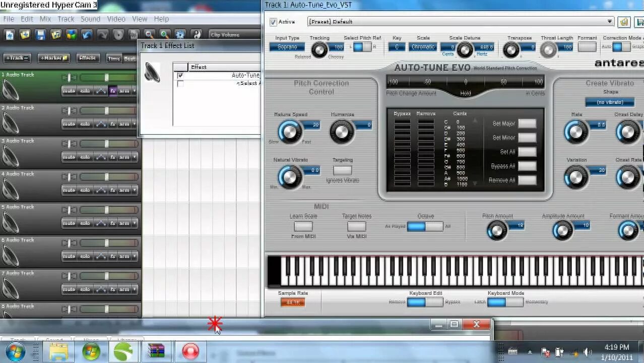Click the Redo arrow icon in the toolbar
644x363 pixels.
(x=103, y=35)
